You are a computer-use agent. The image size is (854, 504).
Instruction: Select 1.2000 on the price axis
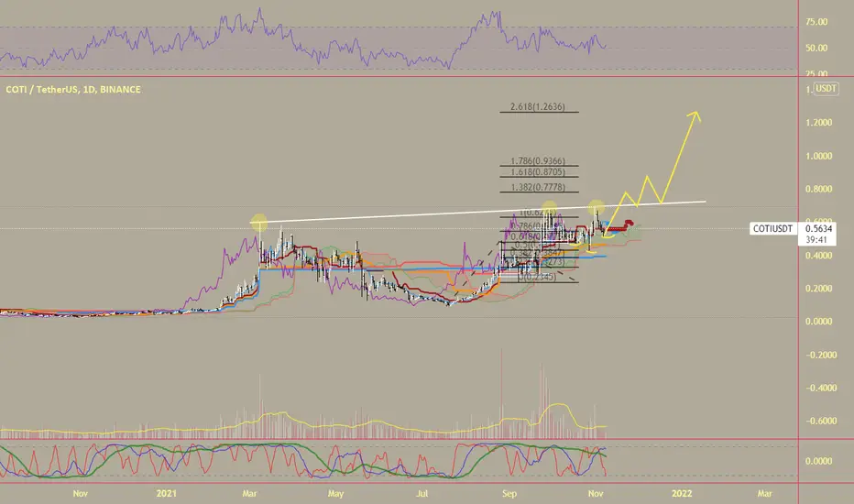pyautogui.click(x=818, y=123)
